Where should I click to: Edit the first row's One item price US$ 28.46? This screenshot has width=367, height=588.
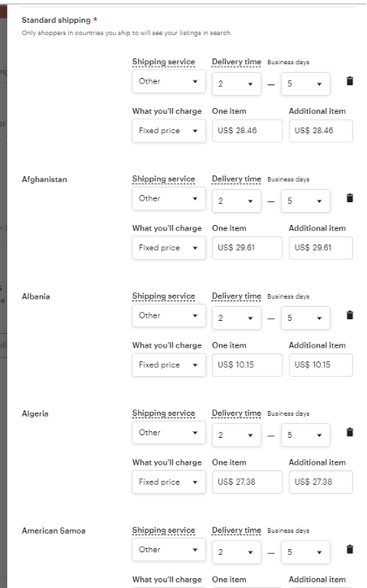(x=247, y=131)
